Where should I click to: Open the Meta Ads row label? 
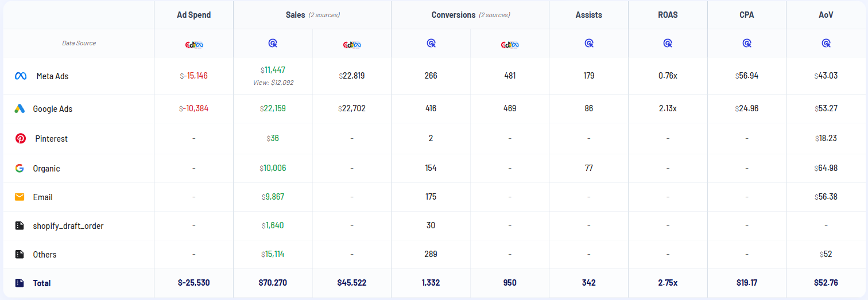(x=52, y=76)
